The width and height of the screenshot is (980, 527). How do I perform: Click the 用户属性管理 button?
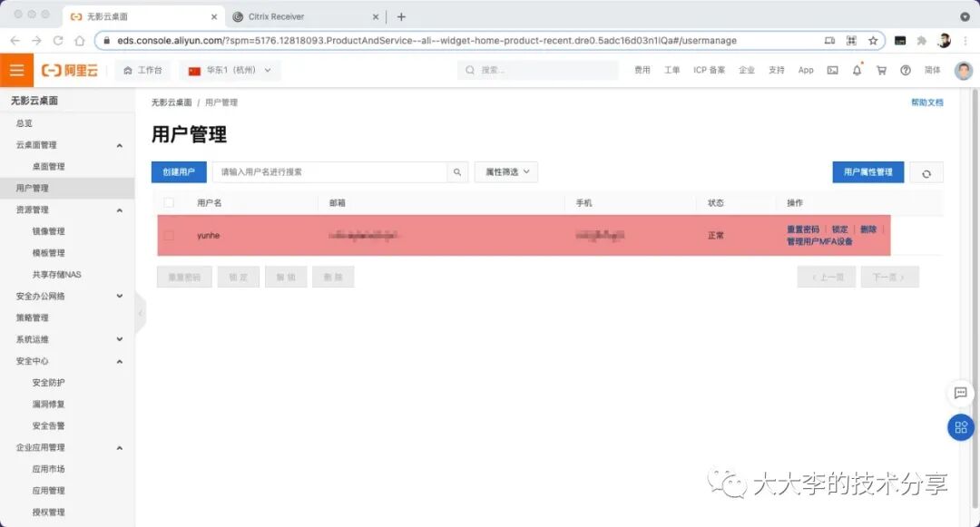coord(868,171)
